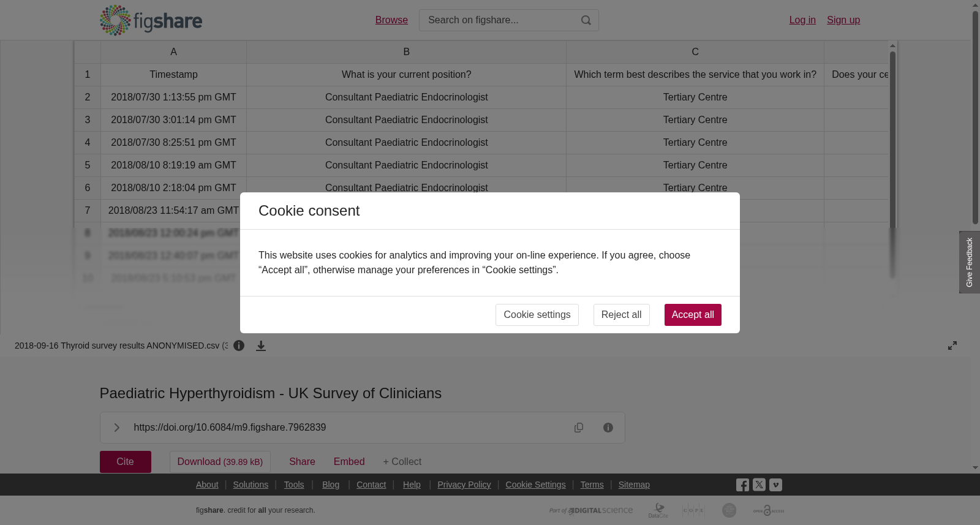
Task: Click cell 2018/07/30 1:13:55 pm GMT
Action: pos(173,97)
